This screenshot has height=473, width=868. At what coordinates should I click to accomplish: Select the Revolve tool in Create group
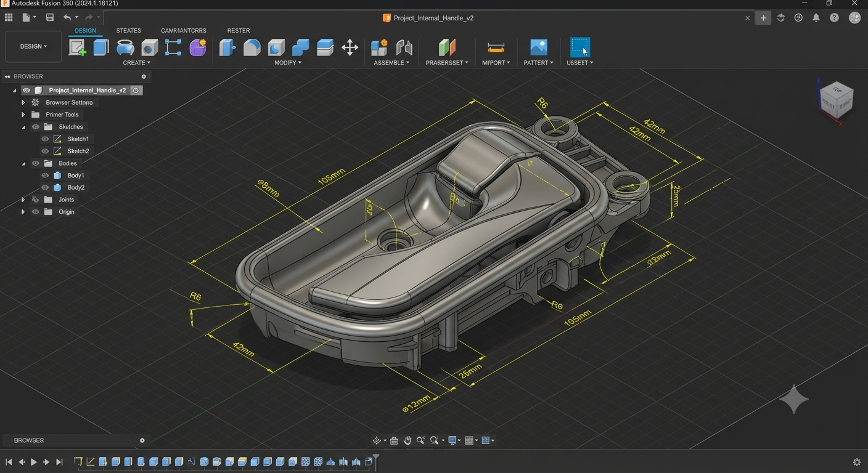125,47
